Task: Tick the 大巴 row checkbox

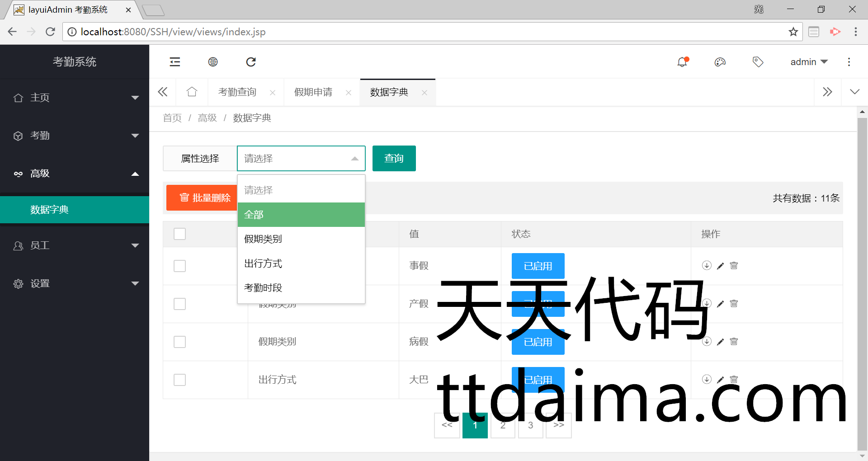Action: coord(180,380)
